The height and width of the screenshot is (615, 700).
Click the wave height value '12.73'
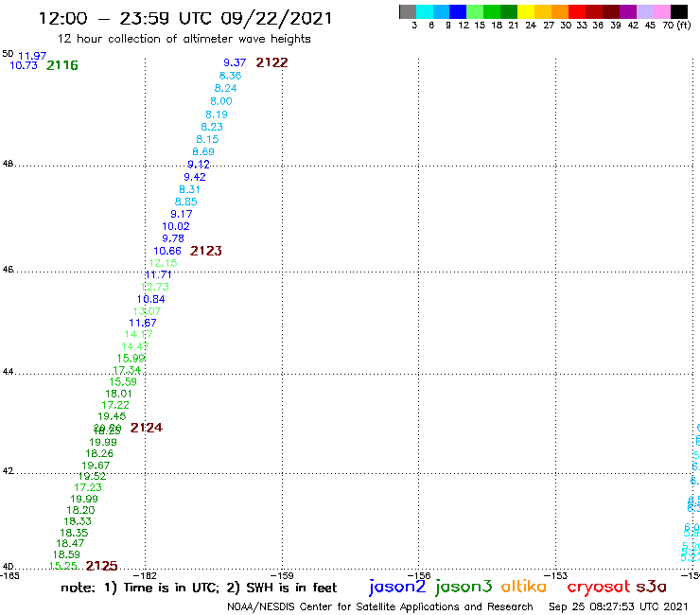pos(155,287)
